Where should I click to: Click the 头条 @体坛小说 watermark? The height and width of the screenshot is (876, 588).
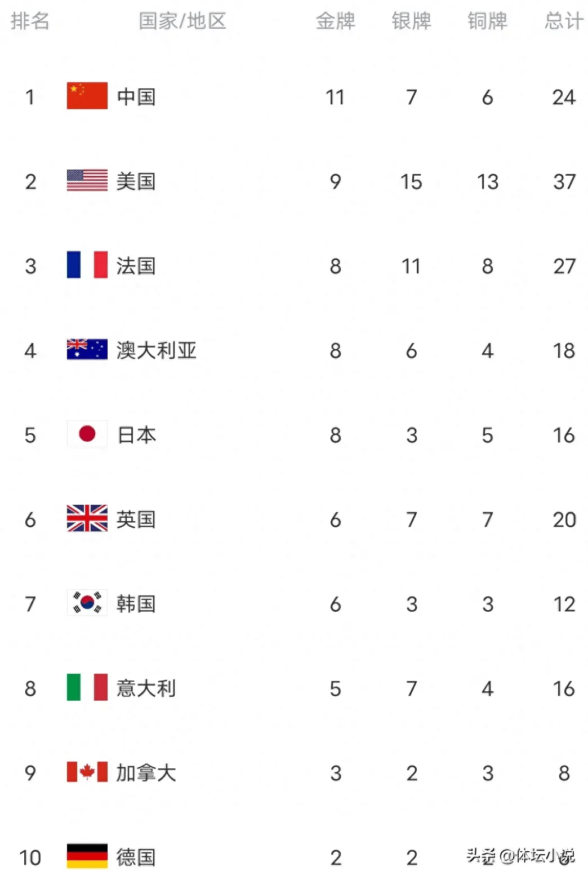[x=520, y=856]
